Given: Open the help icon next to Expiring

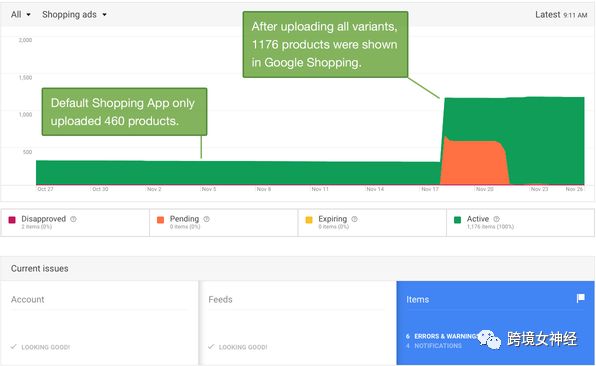Looking at the screenshot, I should click(x=354, y=219).
